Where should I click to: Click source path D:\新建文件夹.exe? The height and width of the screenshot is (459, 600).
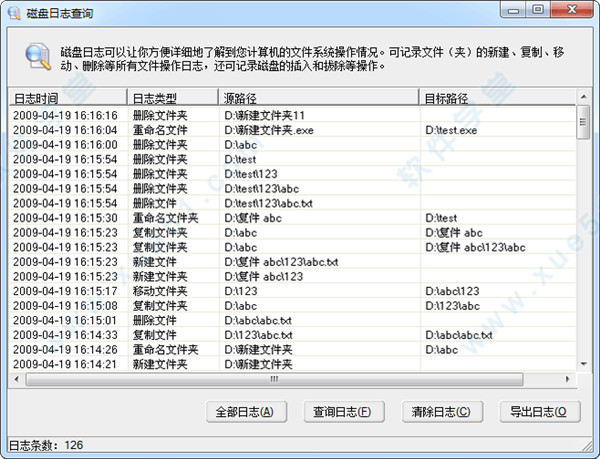point(269,130)
